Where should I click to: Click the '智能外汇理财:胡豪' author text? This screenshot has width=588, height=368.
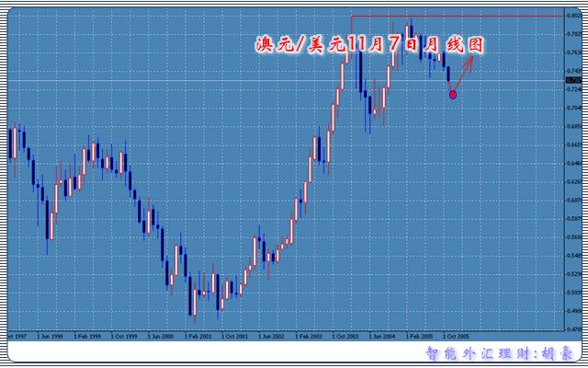pos(500,353)
